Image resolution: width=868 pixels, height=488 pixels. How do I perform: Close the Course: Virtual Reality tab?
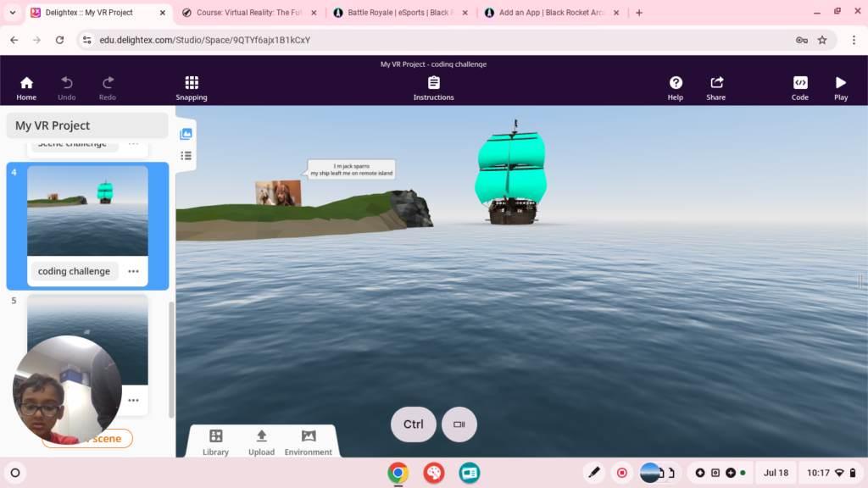coord(314,12)
